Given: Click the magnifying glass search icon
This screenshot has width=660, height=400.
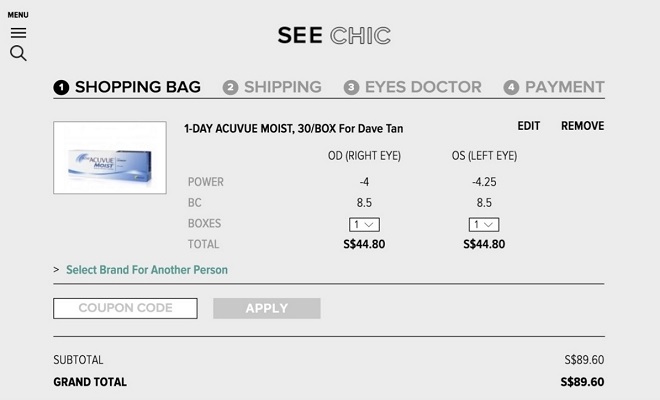Looking at the screenshot, I should point(18,54).
